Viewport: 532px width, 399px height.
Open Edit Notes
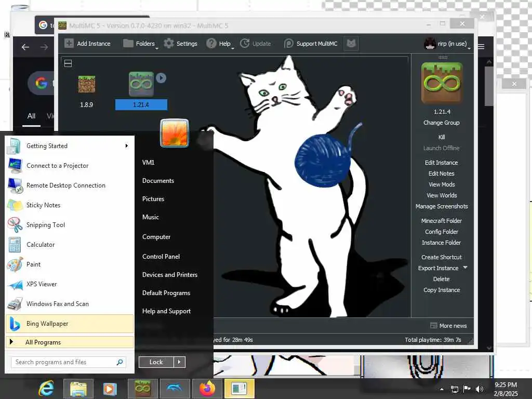pos(442,174)
